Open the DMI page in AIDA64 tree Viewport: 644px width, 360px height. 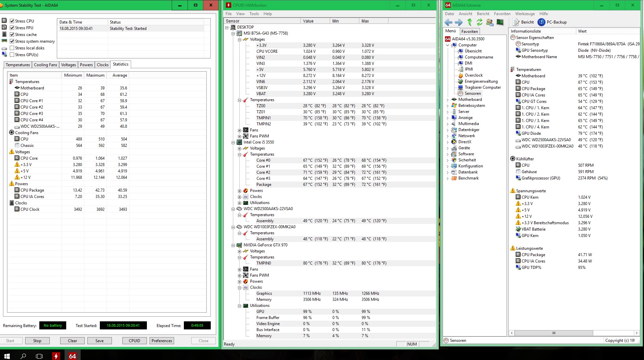(x=468, y=63)
